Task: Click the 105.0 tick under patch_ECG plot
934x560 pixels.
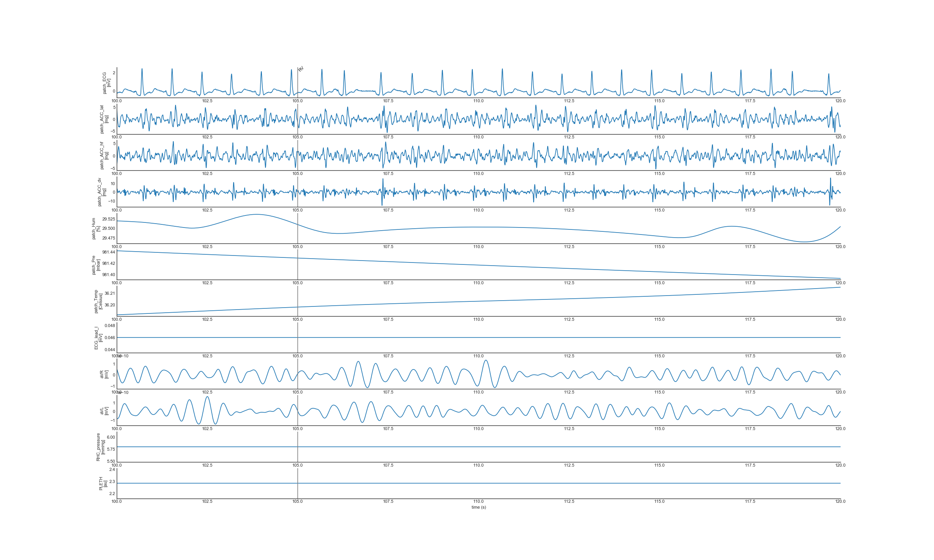Action: click(x=298, y=101)
